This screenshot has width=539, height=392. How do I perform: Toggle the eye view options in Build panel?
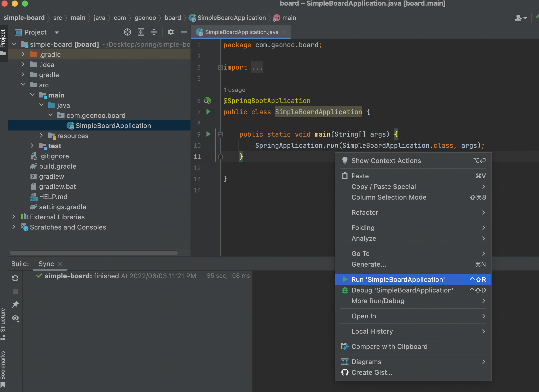coord(16,318)
